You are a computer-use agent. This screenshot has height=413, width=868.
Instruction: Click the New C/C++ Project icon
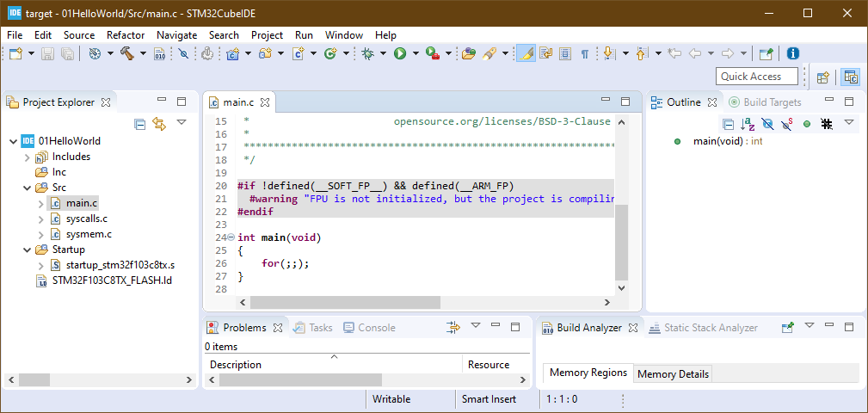click(232, 53)
